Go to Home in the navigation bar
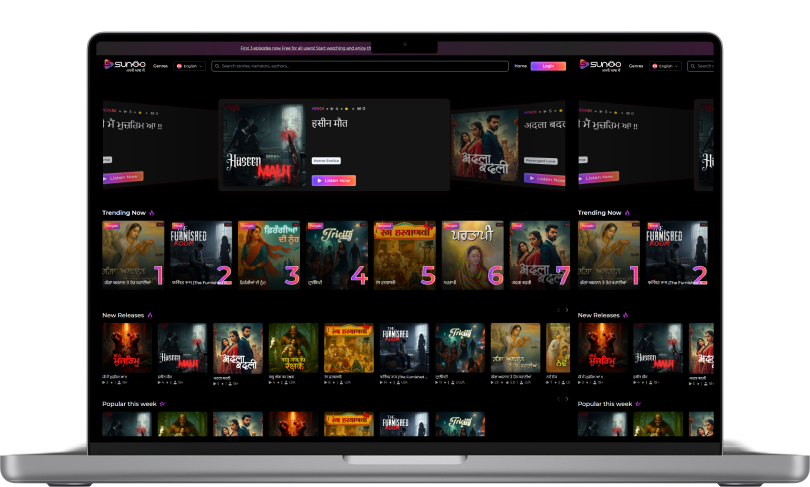This screenshot has height=487, width=810. point(520,66)
